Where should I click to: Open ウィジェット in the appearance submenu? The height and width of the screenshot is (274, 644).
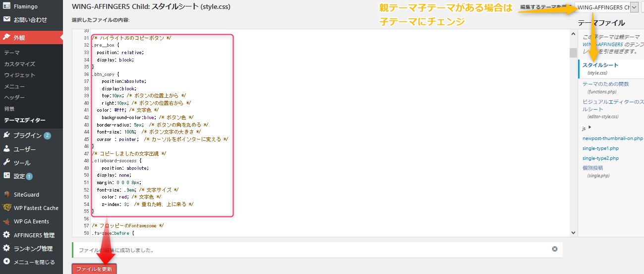pos(19,75)
